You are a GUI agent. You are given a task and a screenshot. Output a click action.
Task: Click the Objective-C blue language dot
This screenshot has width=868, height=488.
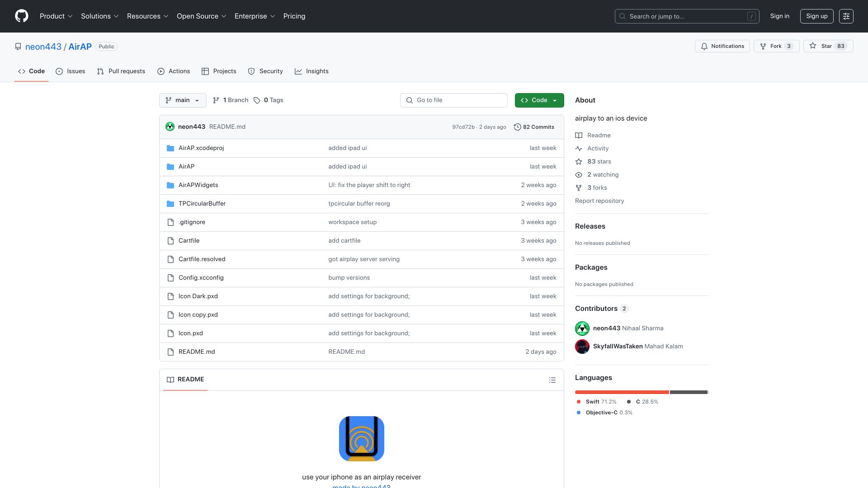[579, 413]
